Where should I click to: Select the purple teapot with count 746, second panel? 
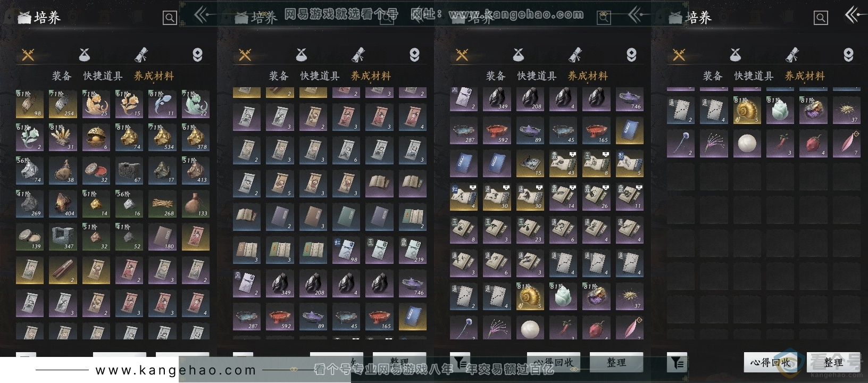pos(413,284)
